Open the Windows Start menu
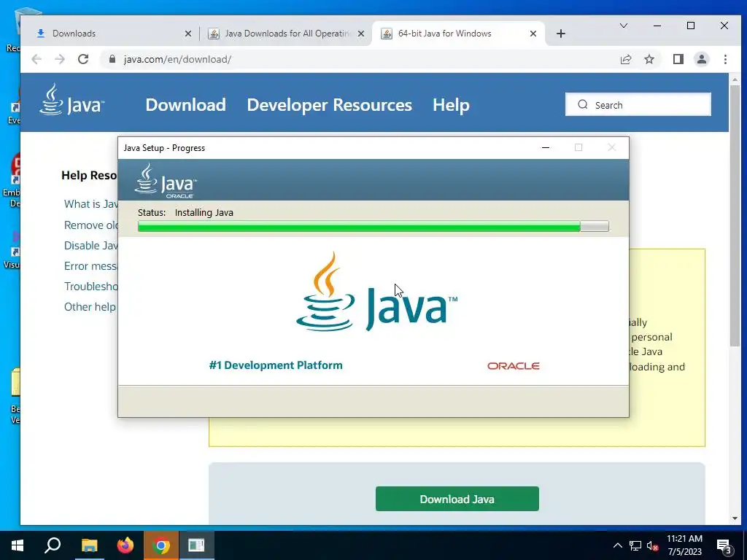747x560 pixels. pyautogui.click(x=18, y=545)
